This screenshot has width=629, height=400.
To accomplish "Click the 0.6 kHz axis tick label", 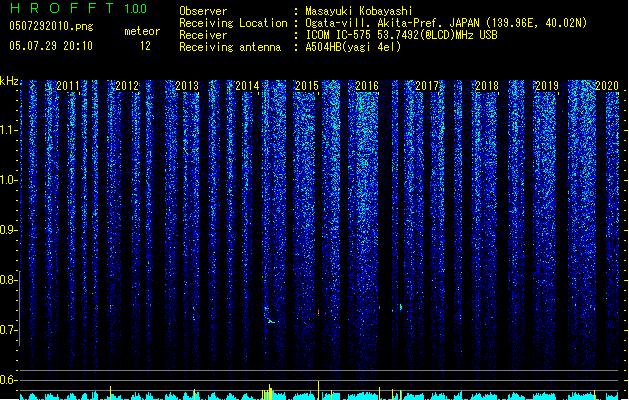I will [x=8, y=380].
